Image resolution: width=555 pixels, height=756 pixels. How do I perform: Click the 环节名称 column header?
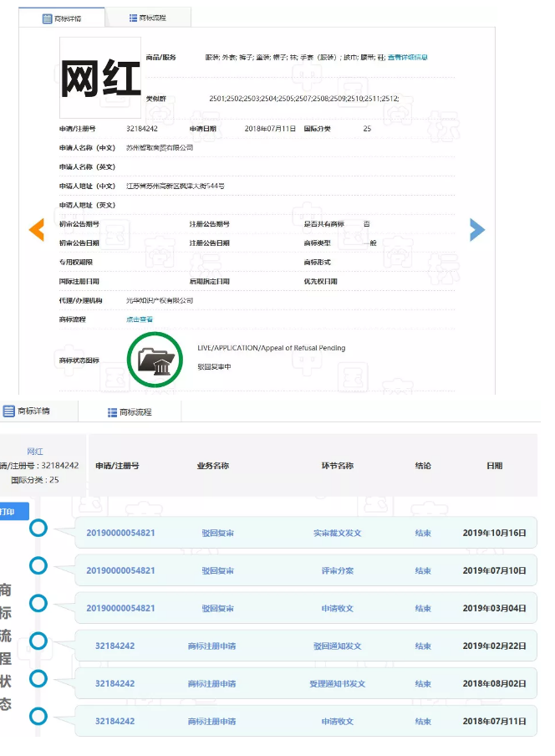(x=337, y=465)
